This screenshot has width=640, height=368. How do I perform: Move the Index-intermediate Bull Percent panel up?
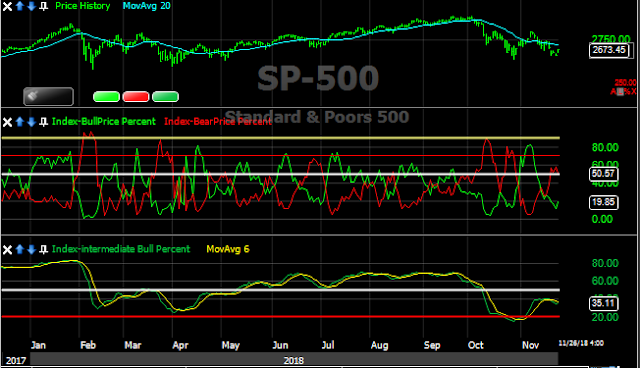19,250
